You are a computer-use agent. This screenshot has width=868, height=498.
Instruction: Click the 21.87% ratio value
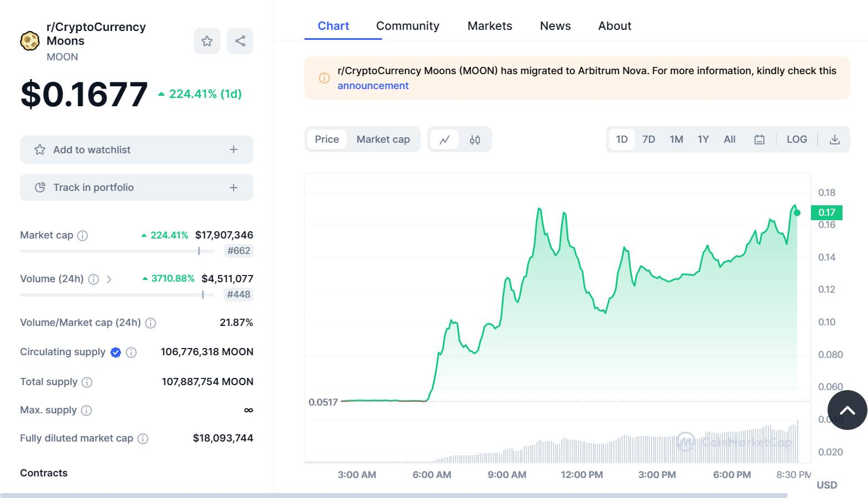tap(236, 323)
